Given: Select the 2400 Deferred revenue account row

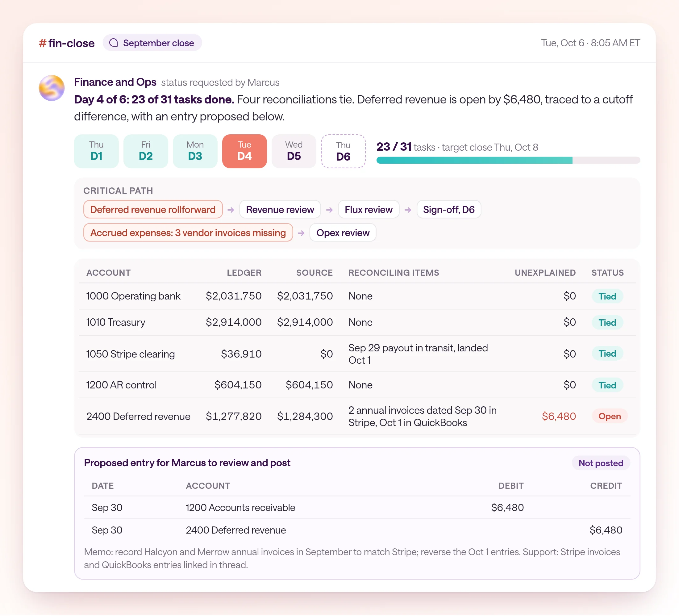Looking at the screenshot, I should [x=357, y=416].
